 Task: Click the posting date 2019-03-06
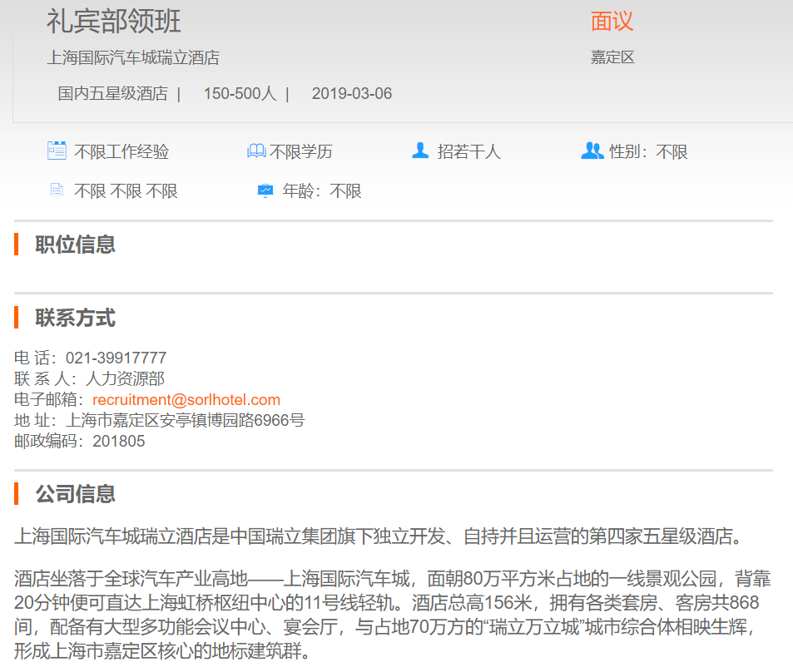coord(351,94)
